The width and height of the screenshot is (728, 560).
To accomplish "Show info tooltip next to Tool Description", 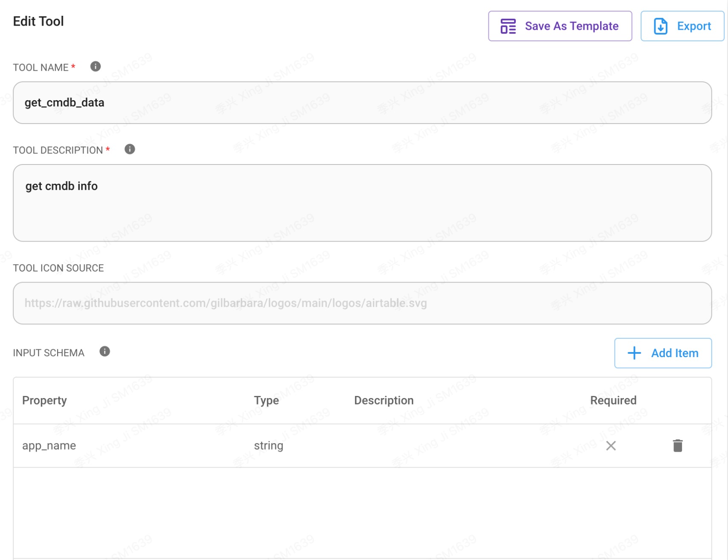I will point(130,149).
